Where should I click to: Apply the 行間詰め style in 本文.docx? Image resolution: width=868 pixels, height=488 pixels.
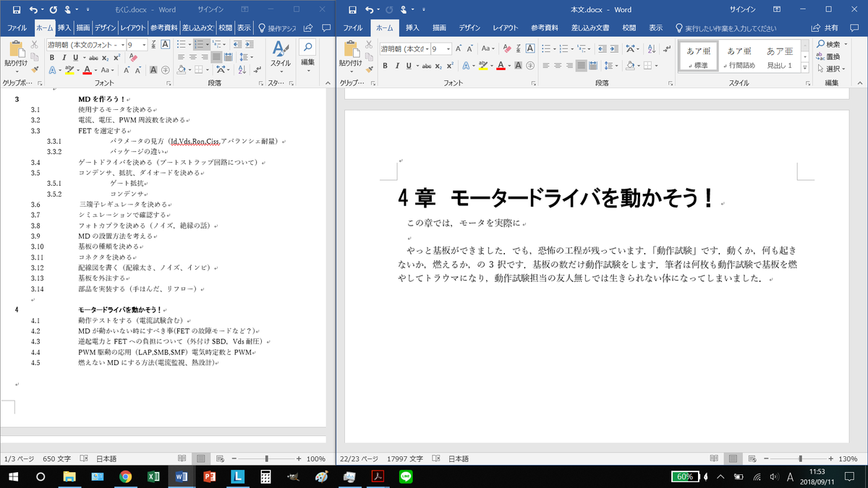coord(739,56)
